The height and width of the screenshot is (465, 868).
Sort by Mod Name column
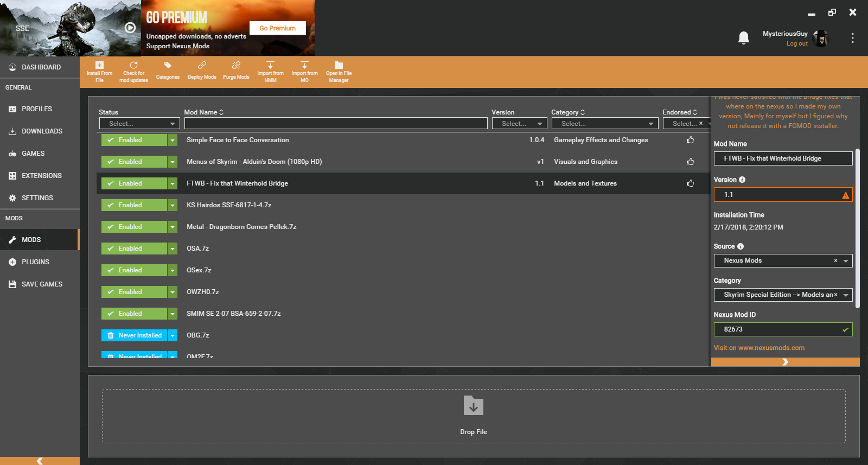click(204, 112)
